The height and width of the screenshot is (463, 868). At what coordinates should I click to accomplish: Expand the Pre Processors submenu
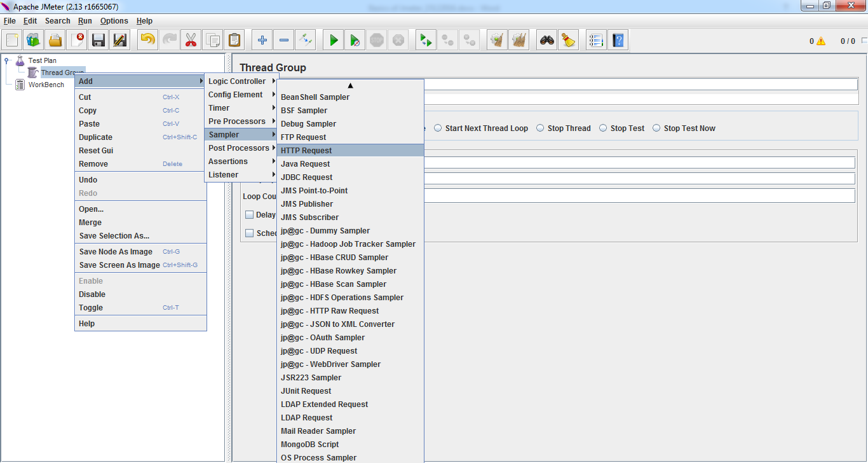(x=241, y=121)
